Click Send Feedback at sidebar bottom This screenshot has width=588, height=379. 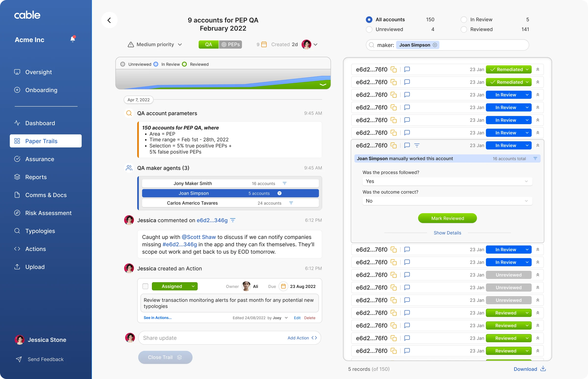click(40, 360)
